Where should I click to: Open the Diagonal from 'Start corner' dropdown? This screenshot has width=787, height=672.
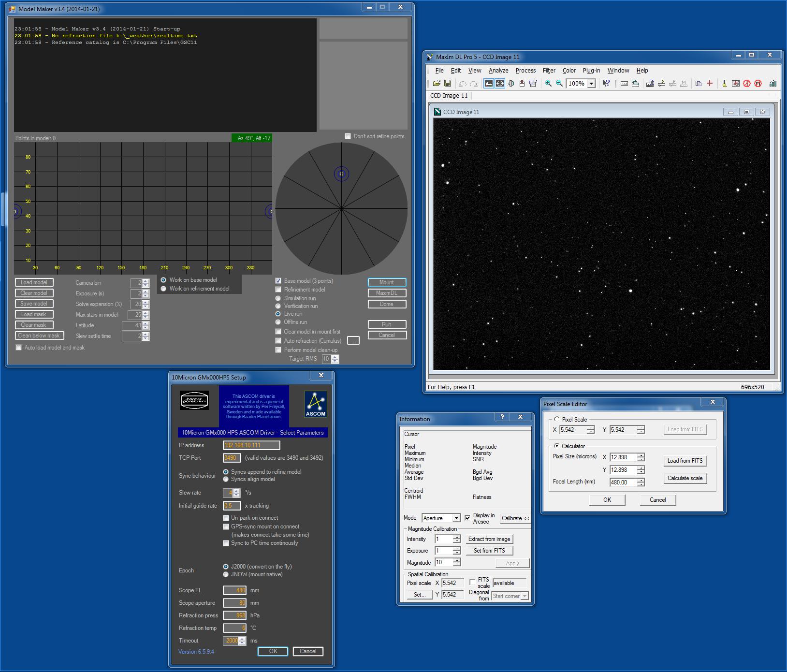click(525, 596)
